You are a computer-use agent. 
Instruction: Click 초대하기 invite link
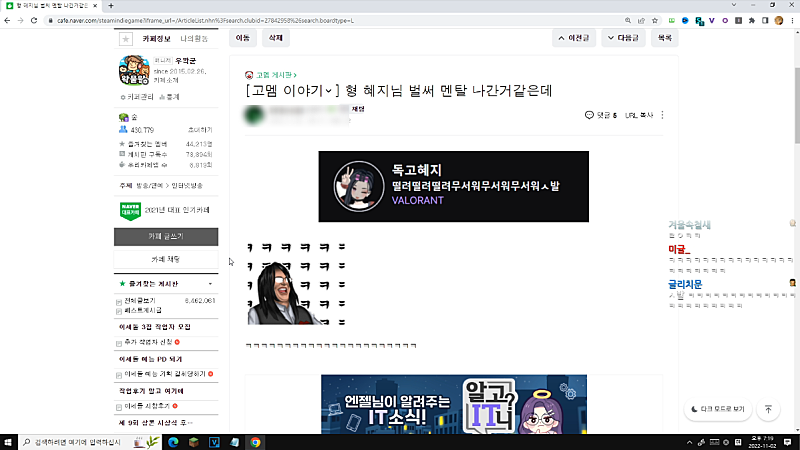coord(200,130)
